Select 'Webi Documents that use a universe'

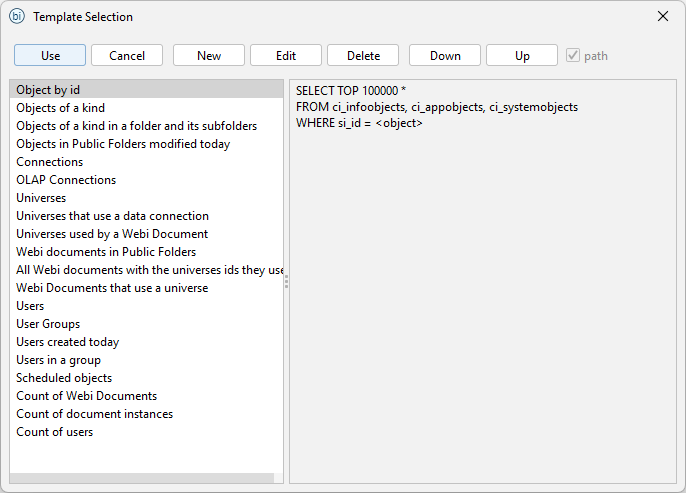click(x=147, y=288)
